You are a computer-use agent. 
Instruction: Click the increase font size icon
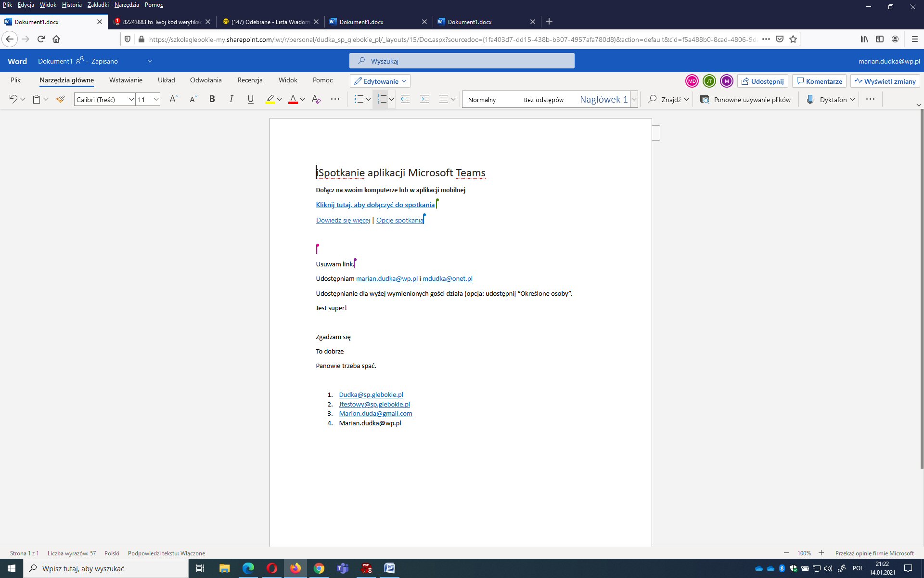pyautogui.click(x=174, y=99)
